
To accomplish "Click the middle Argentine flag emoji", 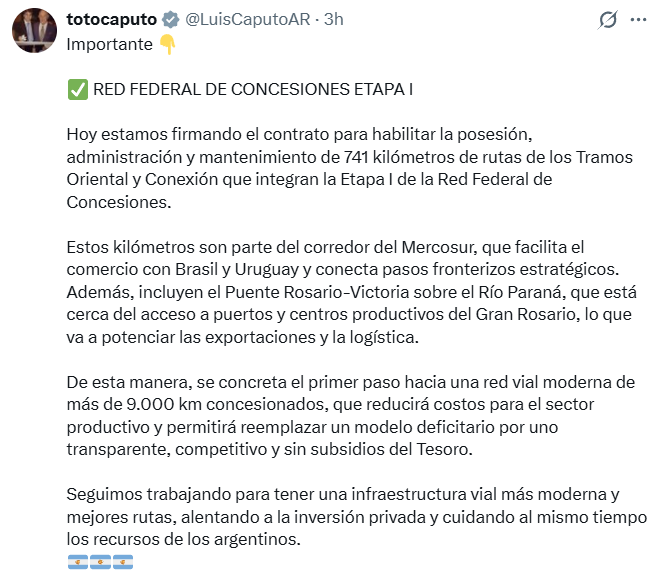I will (100, 562).
